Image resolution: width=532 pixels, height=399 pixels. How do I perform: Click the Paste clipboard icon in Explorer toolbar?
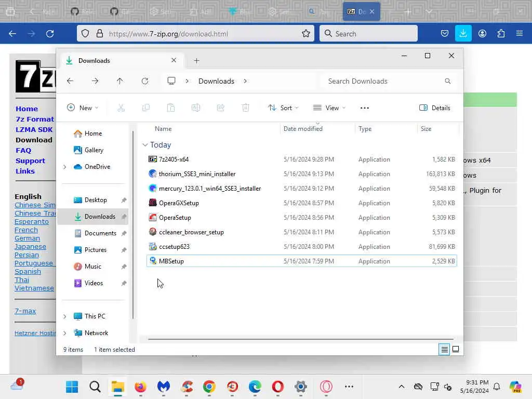170,108
